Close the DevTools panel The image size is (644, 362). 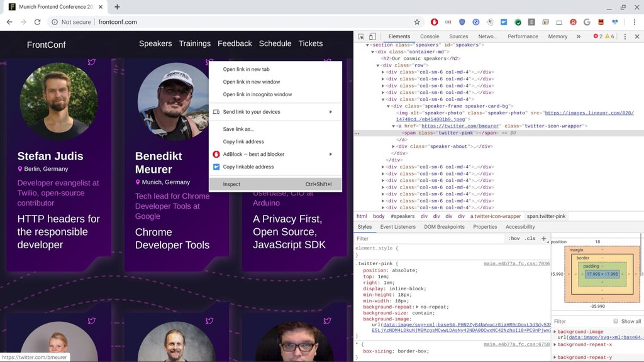tap(637, 36)
